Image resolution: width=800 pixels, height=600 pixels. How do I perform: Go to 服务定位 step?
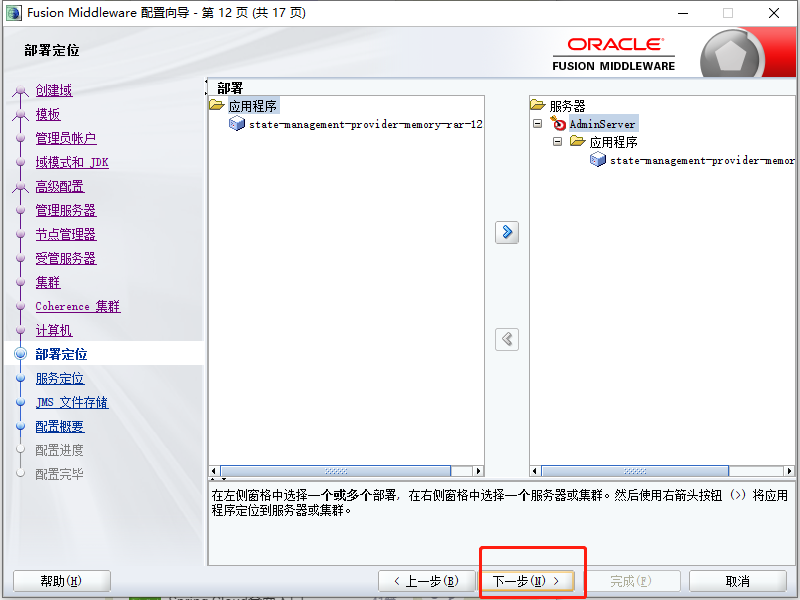point(60,378)
